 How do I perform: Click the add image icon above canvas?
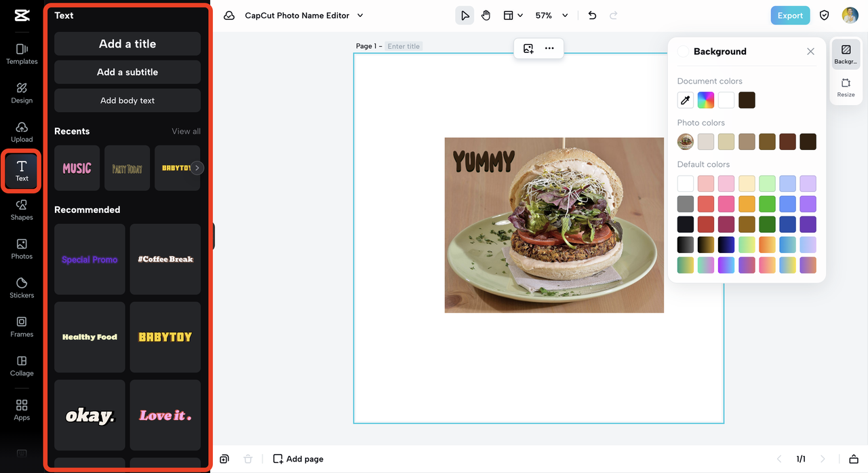tap(528, 49)
